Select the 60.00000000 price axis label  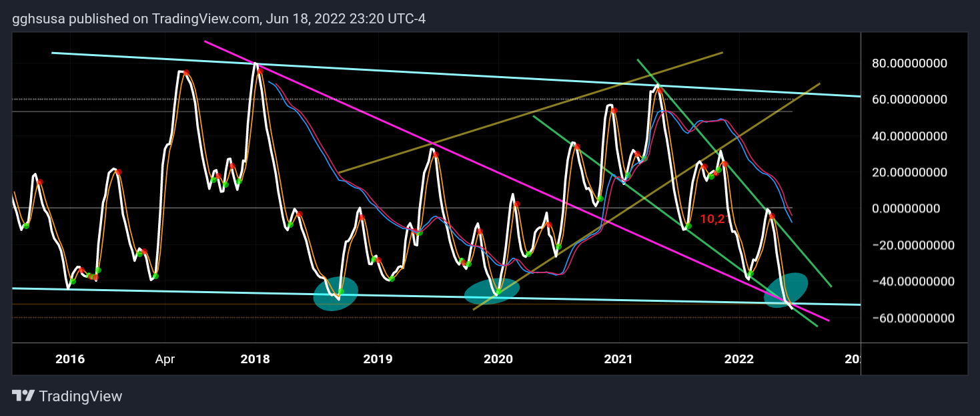tap(910, 99)
